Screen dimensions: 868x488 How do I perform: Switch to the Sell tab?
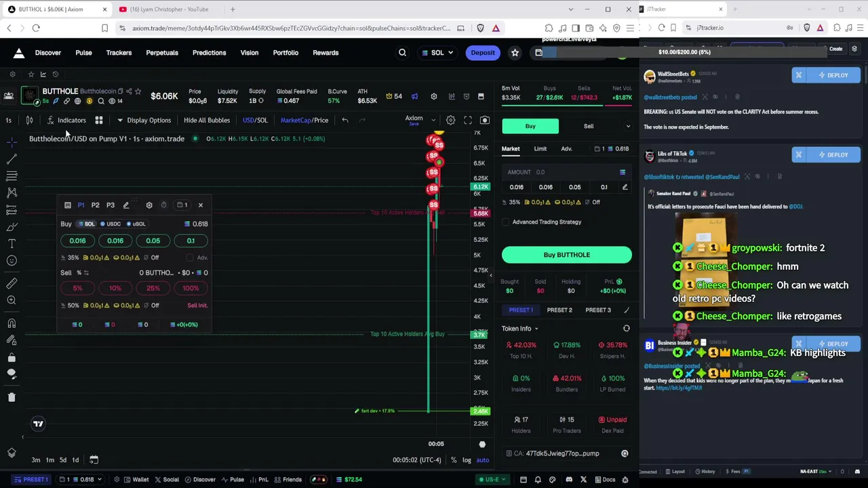pyautogui.click(x=589, y=126)
